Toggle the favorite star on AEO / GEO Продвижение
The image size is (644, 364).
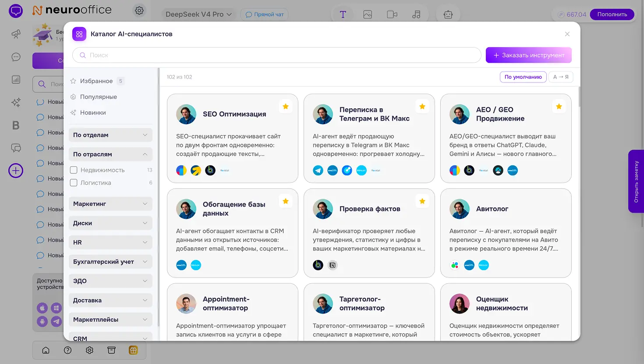(x=559, y=107)
